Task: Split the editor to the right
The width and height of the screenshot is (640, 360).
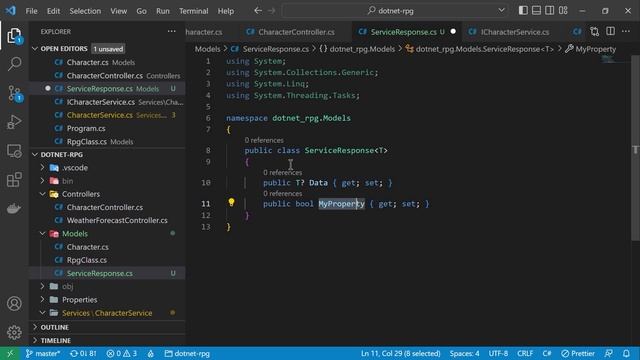Action: pos(610,31)
